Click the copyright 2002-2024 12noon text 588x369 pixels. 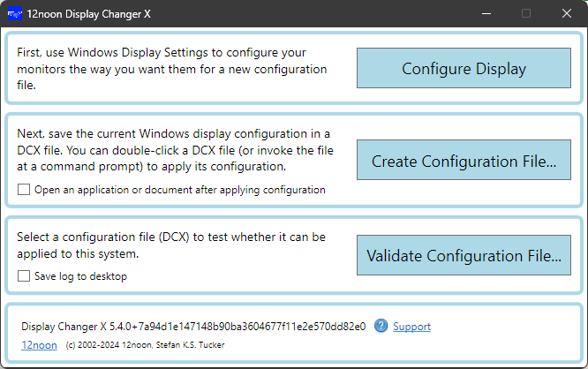[x=145, y=345]
